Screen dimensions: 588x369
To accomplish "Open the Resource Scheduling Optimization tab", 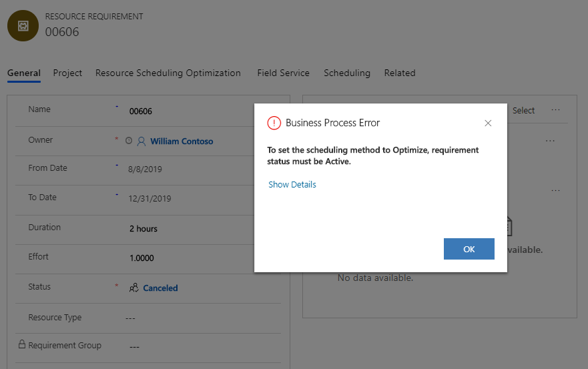I will point(168,73).
